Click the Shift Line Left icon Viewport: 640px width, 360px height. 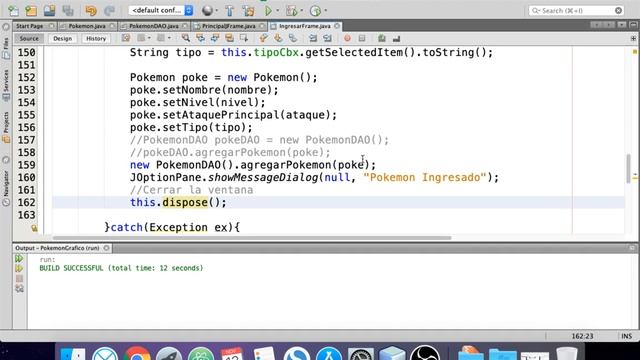coord(313,38)
